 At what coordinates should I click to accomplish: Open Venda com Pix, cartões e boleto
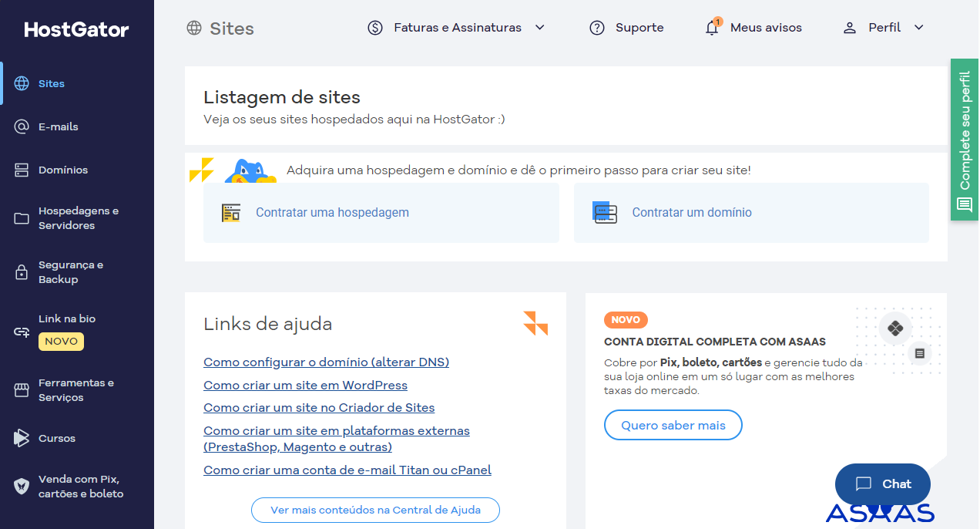coord(77,487)
